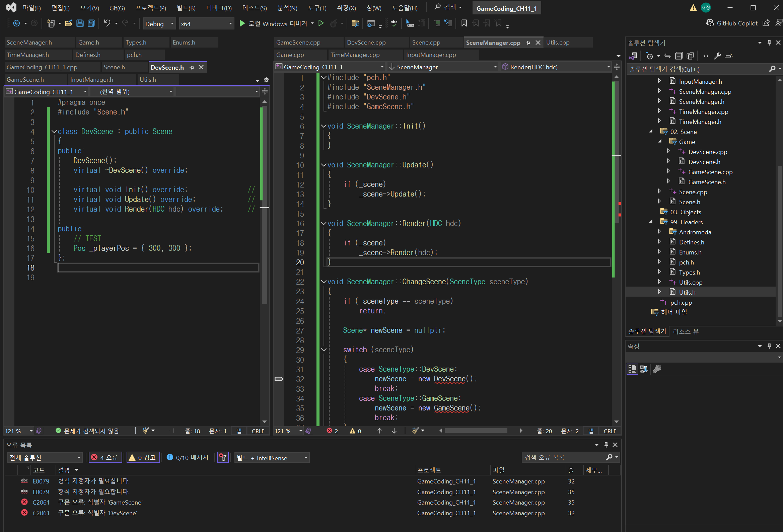
Task: Select Utils.h in Solution Explorer tree
Action: click(687, 292)
